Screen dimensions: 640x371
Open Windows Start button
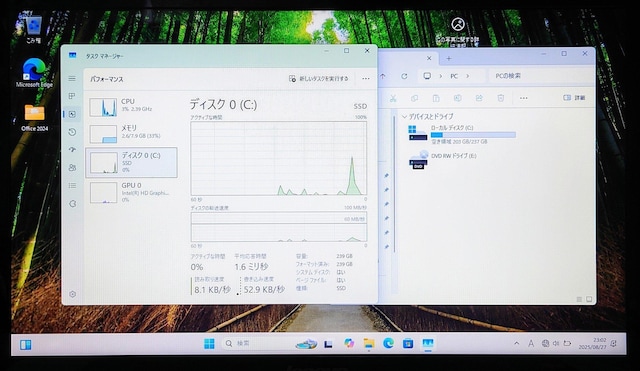[209, 344]
